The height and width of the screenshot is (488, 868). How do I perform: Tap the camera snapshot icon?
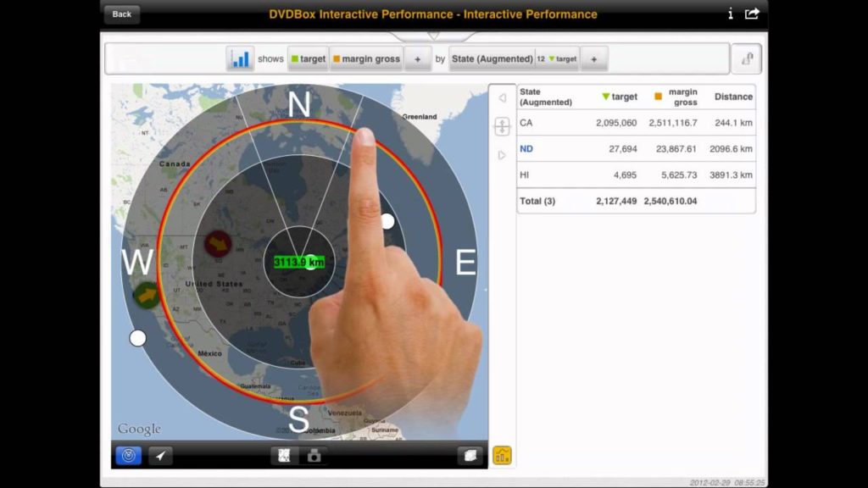coord(314,456)
